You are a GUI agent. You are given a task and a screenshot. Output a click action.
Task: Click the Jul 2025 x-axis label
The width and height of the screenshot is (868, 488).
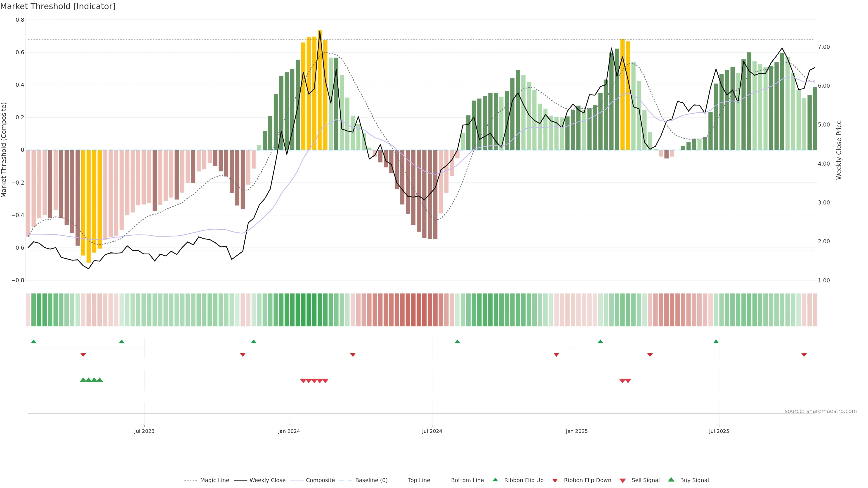coord(719,431)
